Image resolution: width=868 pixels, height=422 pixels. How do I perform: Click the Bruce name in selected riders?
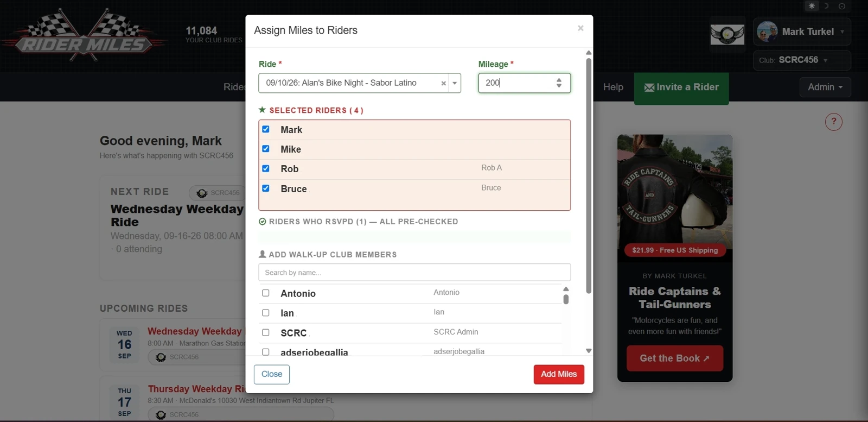tap(293, 189)
